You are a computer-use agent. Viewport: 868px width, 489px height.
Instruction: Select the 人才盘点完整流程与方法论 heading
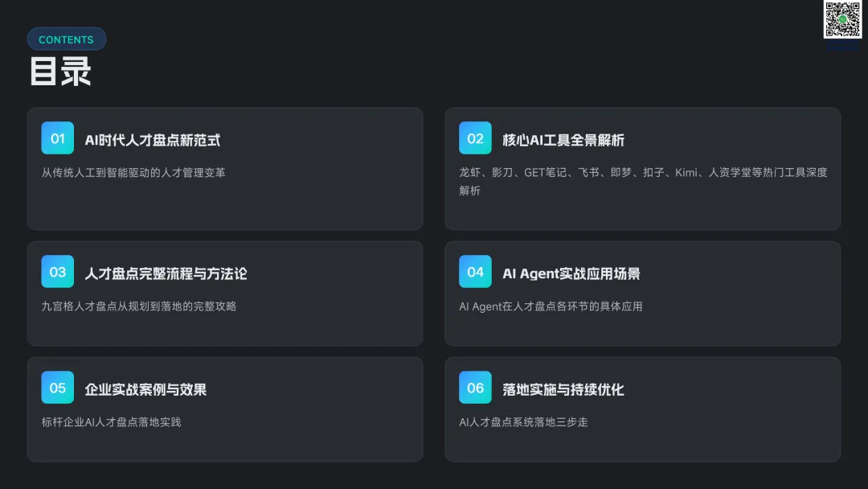166,273
